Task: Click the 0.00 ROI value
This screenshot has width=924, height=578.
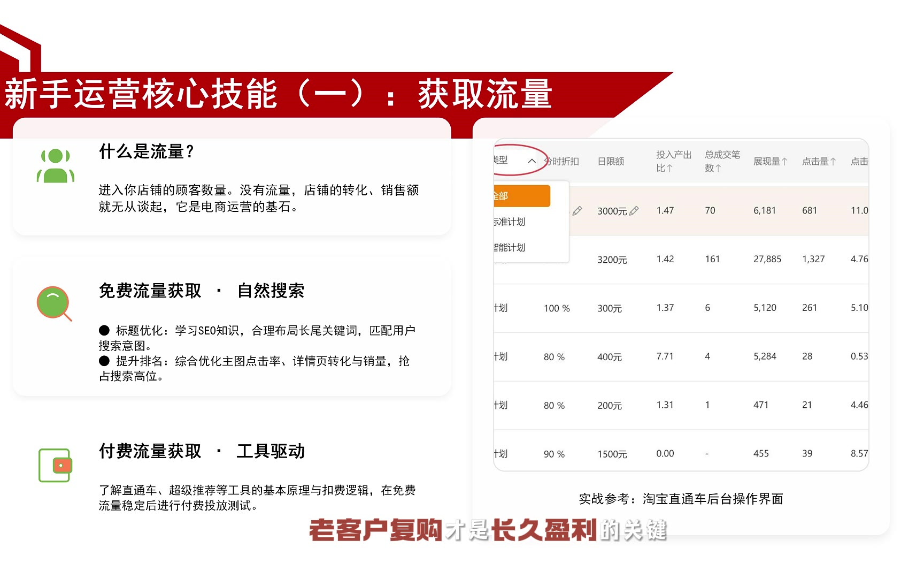Action: tap(665, 454)
